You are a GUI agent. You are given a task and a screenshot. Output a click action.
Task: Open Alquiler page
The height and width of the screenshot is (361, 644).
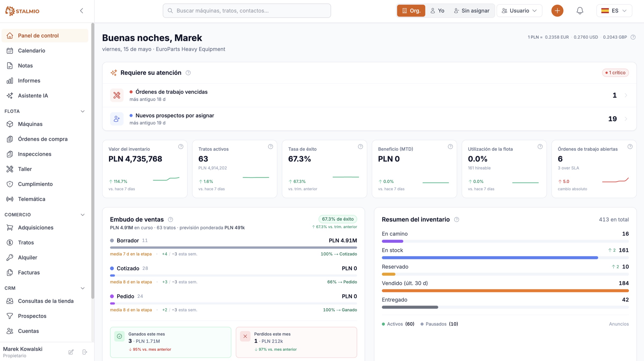tap(45, 258)
